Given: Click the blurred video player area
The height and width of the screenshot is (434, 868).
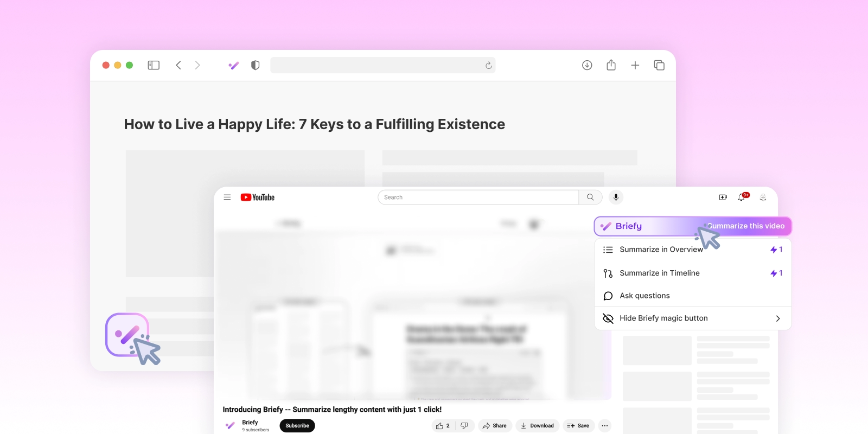Looking at the screenshot, I should pos(413,315).
